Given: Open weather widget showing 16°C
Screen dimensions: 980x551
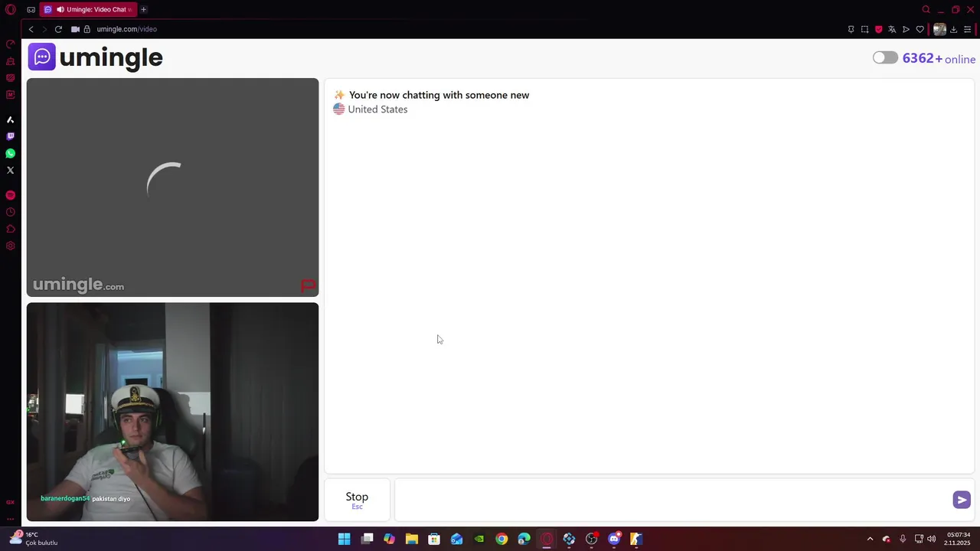Looking at the screenshot, I should tap(34, 539).
